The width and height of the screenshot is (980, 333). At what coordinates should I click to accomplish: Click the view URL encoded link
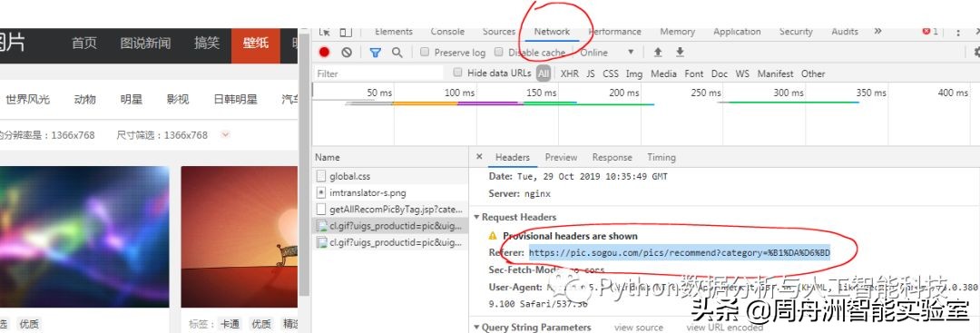click(724, 328)
